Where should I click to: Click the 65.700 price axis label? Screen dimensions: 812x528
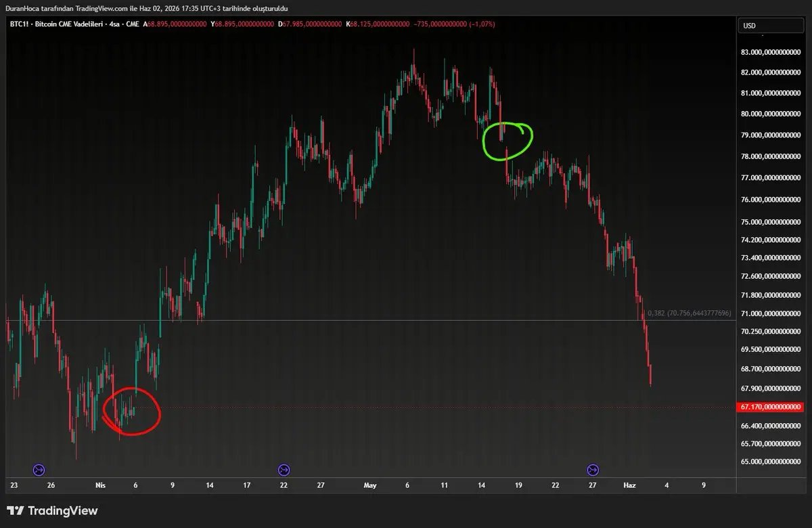click(771, 444)
